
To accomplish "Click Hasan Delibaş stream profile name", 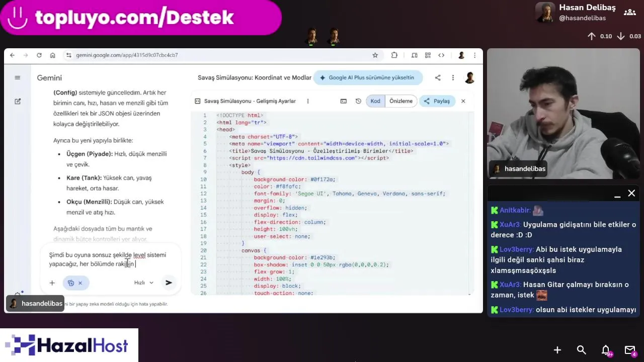I will pyautogui.click(x=587, y=8).
